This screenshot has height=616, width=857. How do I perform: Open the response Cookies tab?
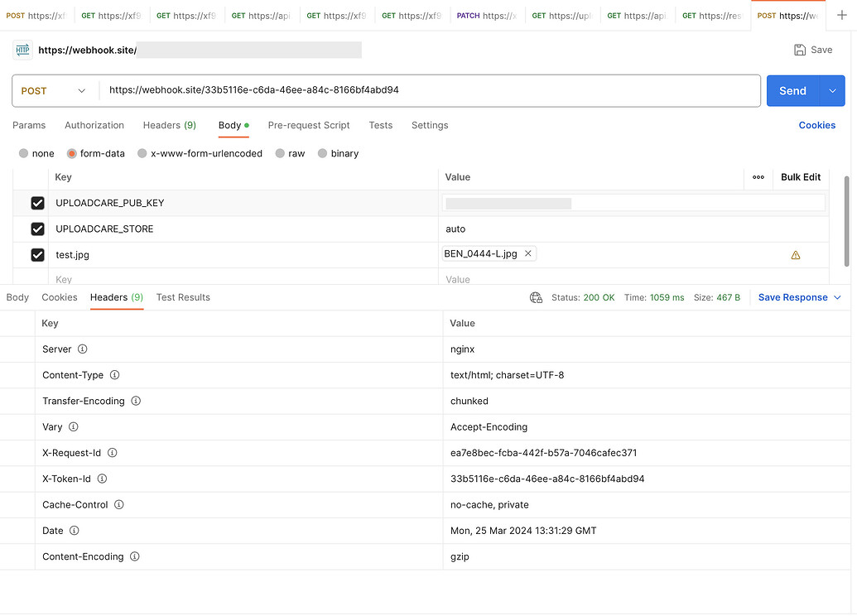(x=60, y=296)
